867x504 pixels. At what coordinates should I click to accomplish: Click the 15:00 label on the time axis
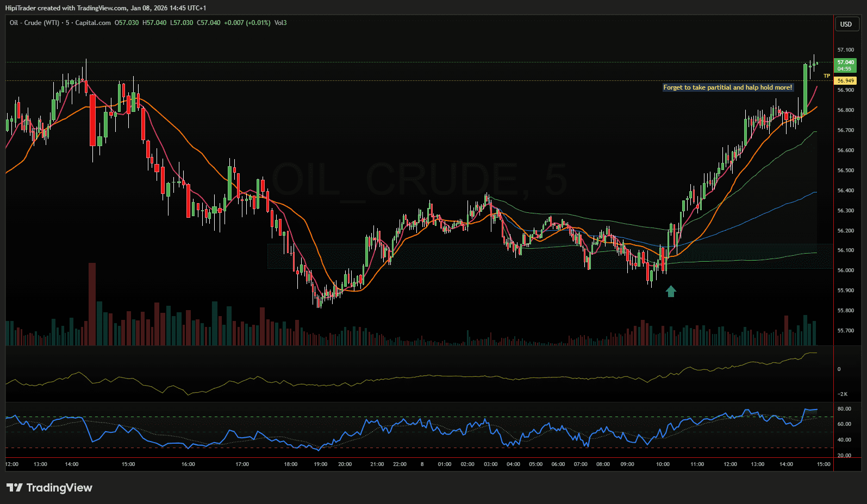tap(824, 464)
